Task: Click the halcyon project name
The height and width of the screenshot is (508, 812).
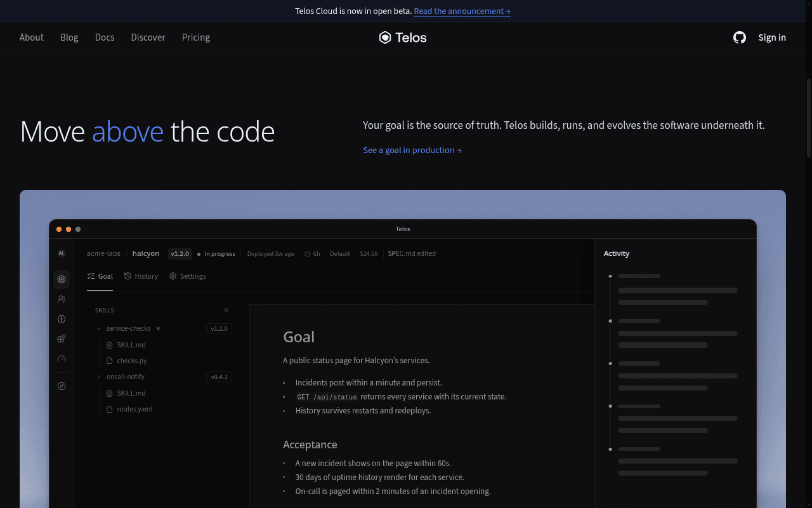Action: [x=146, y=253]
